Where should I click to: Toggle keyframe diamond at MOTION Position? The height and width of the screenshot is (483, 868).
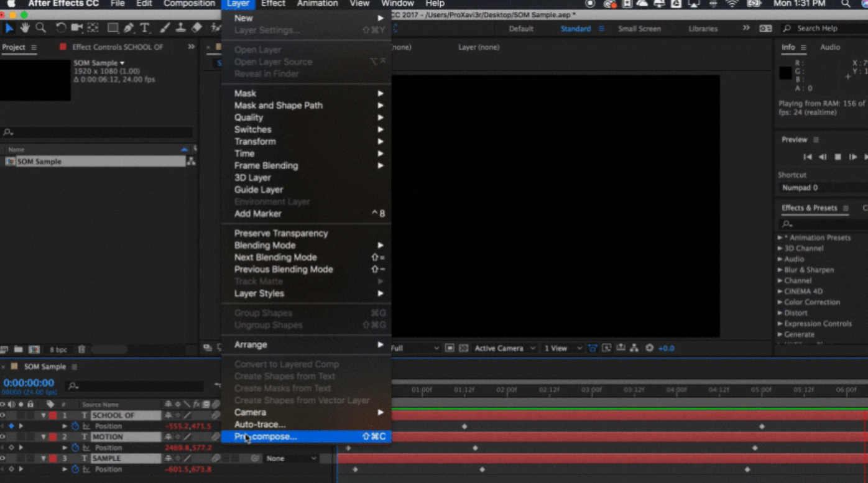11,448
